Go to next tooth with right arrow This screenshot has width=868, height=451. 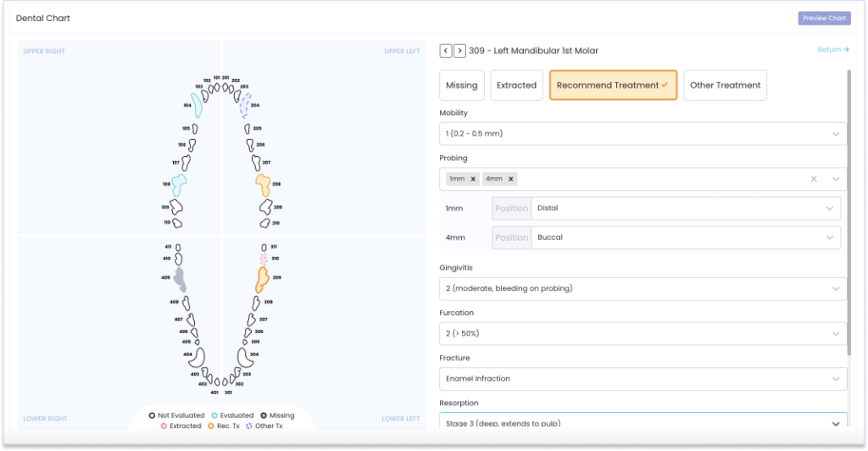459,51
